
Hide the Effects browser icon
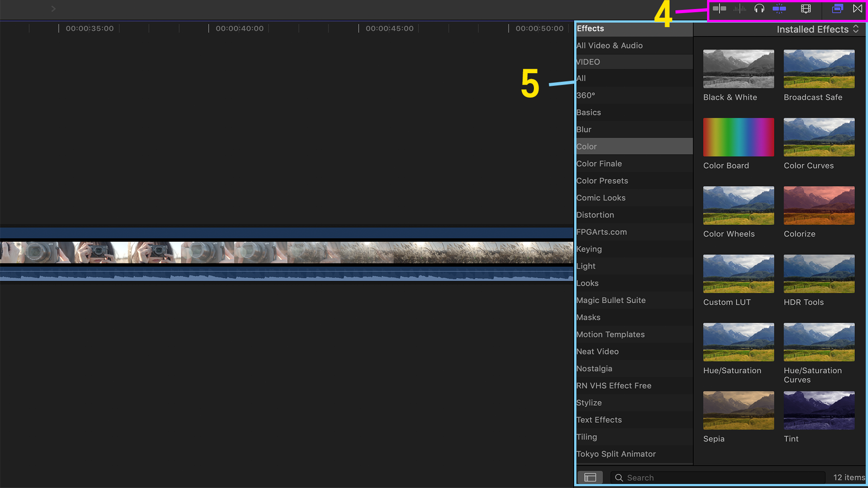click(x=837, y=9)
